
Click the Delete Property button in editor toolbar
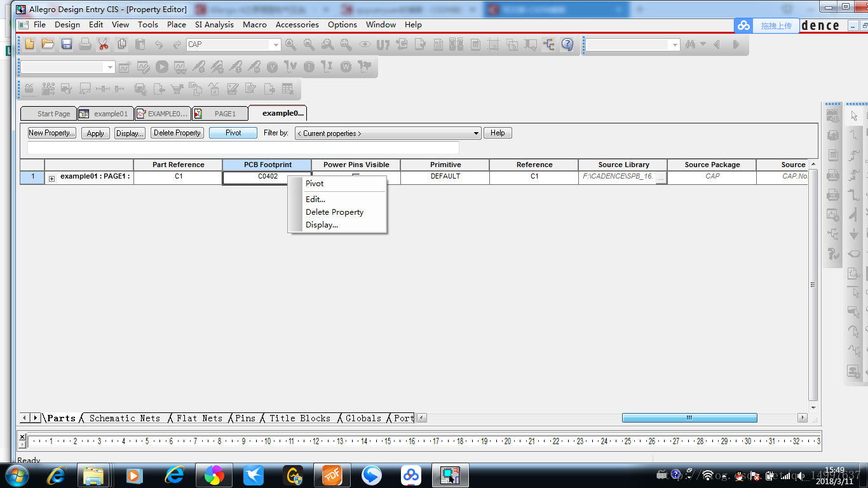click(x=177, y=133)
